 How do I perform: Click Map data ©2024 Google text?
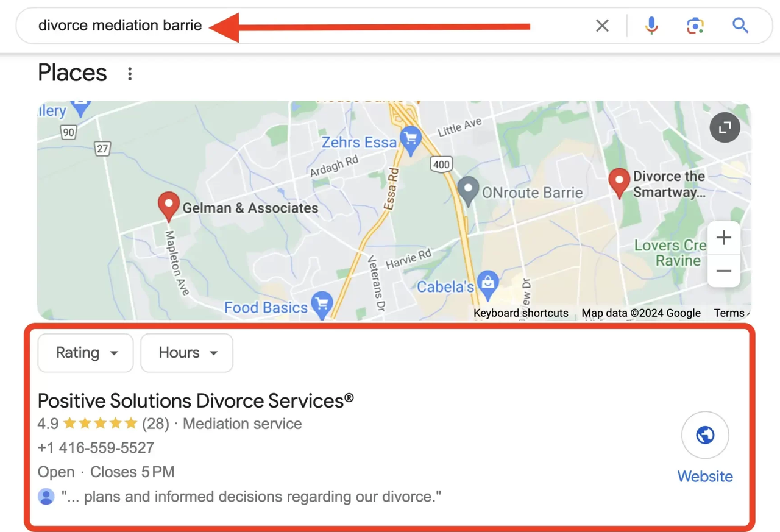point(641,313)
